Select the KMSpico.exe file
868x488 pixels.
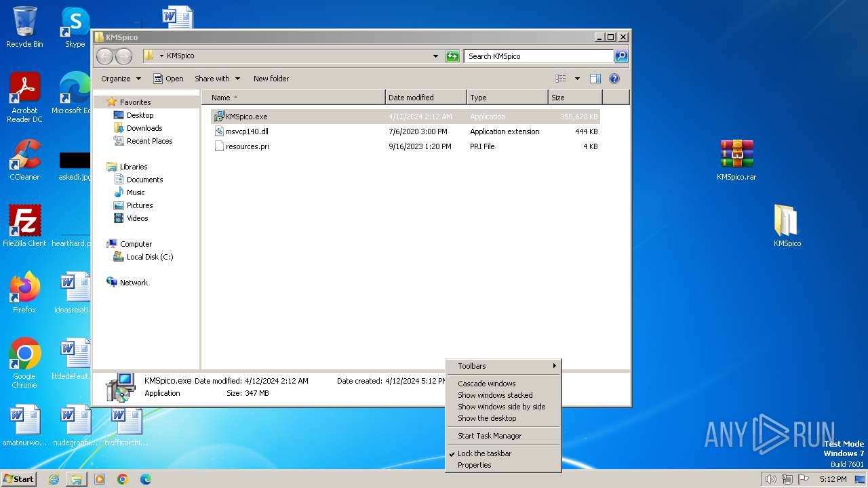[406, 117]
